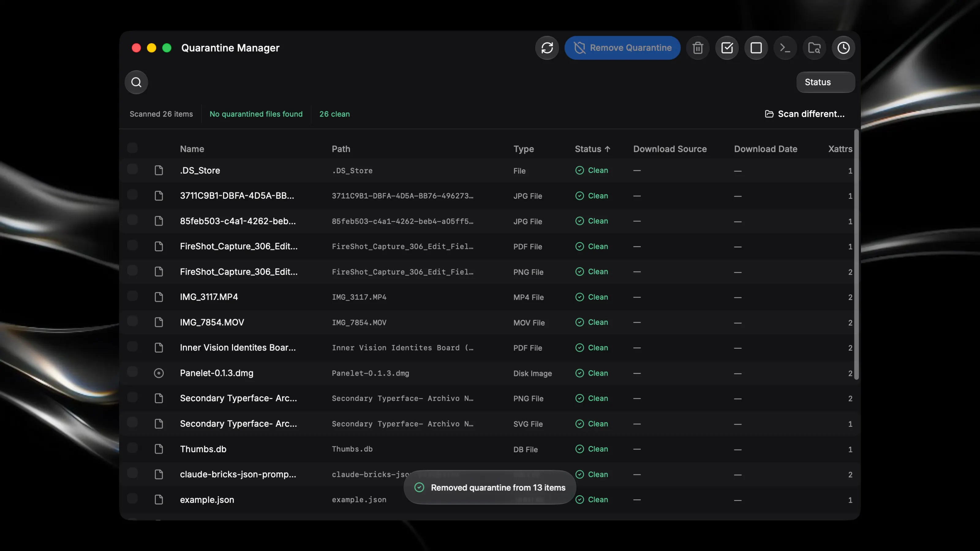
Task: Click path '3711C9B1-DBFA-4D5A-BB76-496273…'
Action: point(402,196)
